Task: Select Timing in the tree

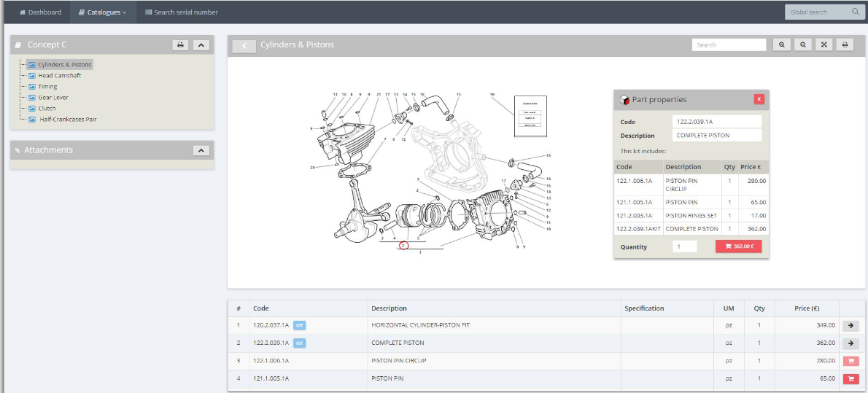Action: 47,87
